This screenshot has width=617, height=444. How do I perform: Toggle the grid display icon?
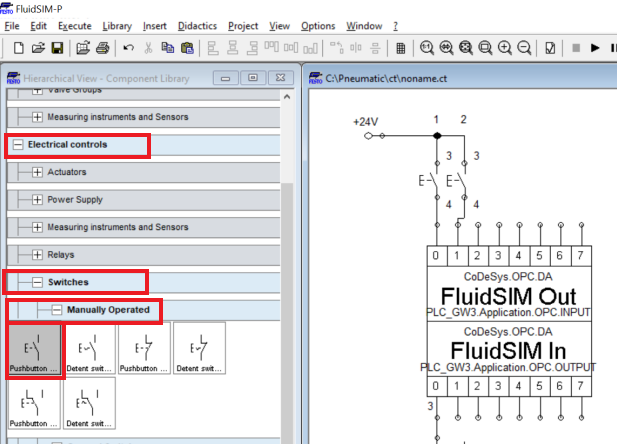point(401,48)
